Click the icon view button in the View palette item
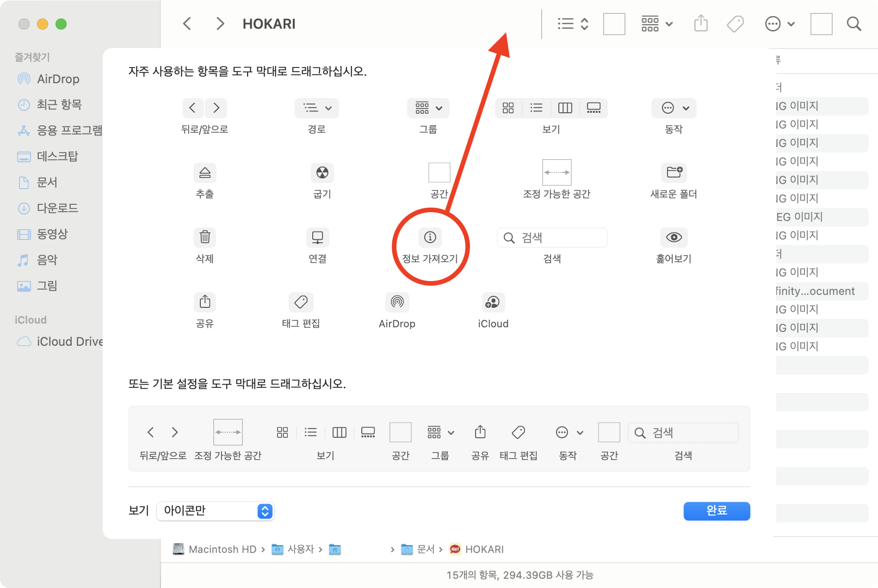Viewport: 878px width, 588px height. pyautogui.click(x=508, y=108)
